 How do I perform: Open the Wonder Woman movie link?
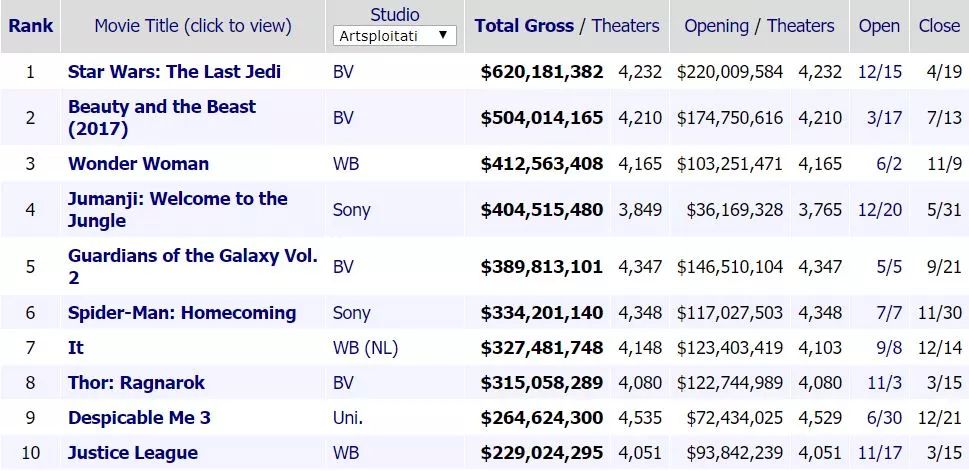[138, 164]
